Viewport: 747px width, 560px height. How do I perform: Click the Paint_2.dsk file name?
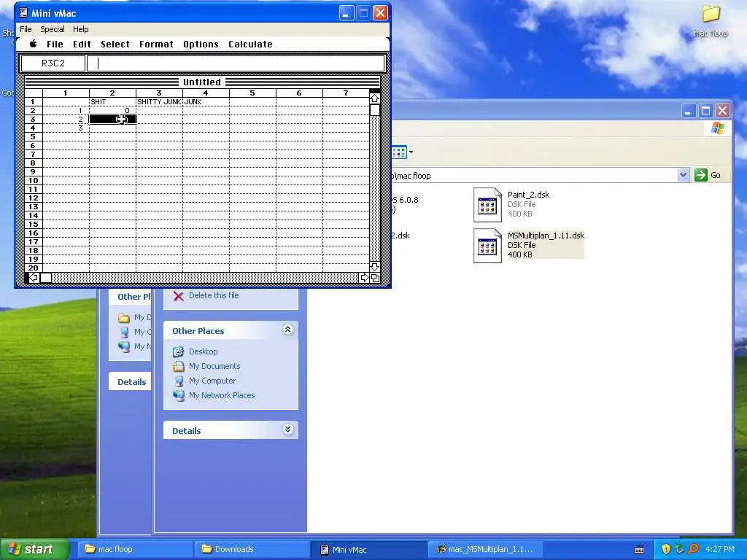(x=528, y=194)
